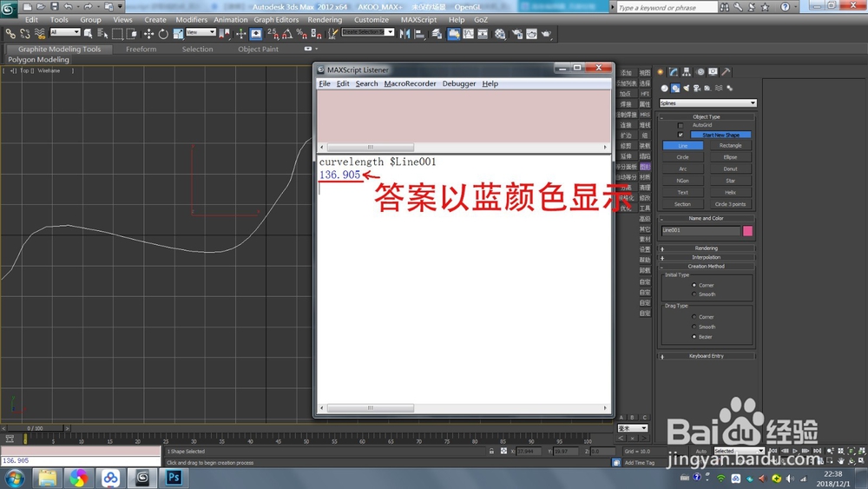Select Drag Type Corner radio button
Screen dimensions: 868x489
point(694,317)
